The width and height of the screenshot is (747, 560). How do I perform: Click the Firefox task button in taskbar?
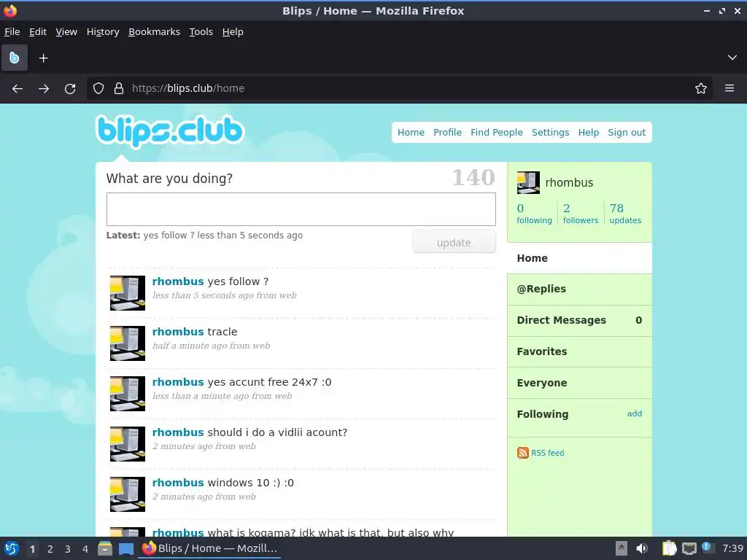(x=209, y=548)
